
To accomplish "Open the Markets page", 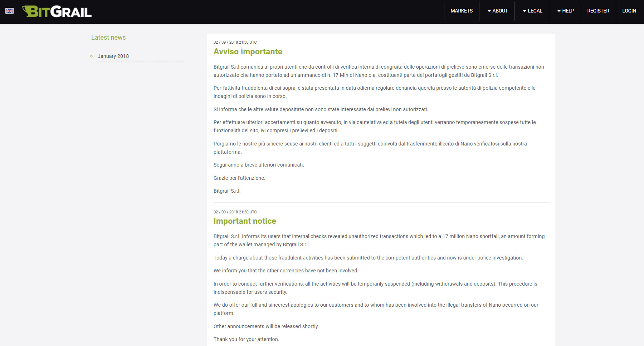I will coord(462,11).
